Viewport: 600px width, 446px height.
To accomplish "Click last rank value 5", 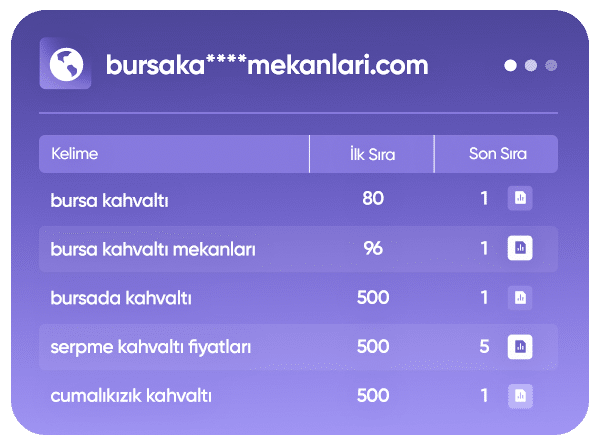I will click(x=484, y=347).
